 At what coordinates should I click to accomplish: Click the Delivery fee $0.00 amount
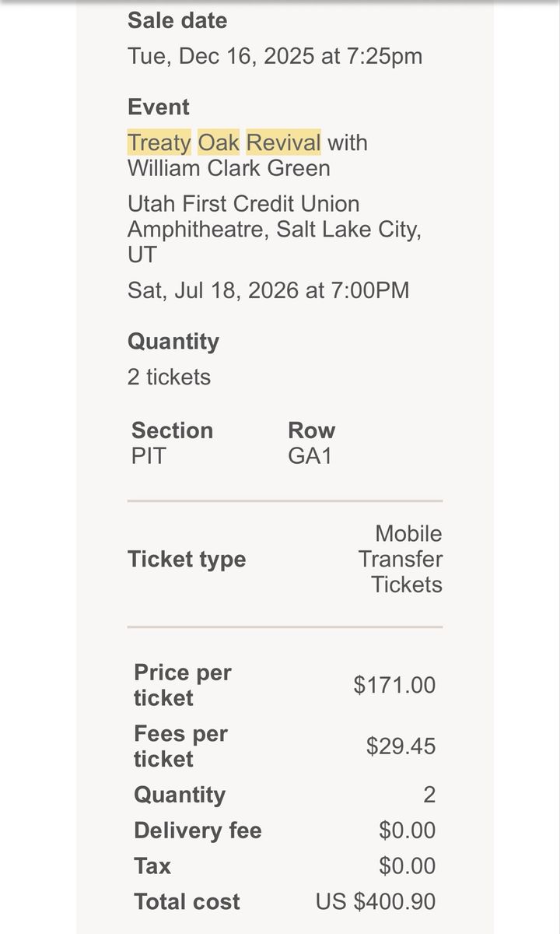pos(408,830)
